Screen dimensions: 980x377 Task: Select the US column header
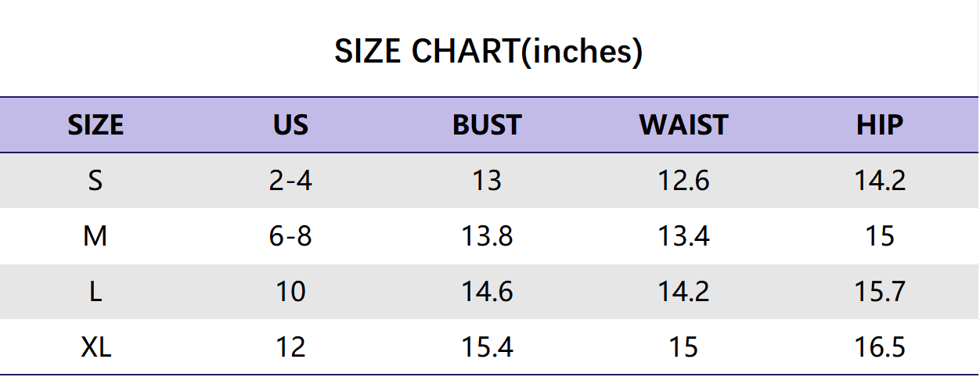(x=291, y=125)
